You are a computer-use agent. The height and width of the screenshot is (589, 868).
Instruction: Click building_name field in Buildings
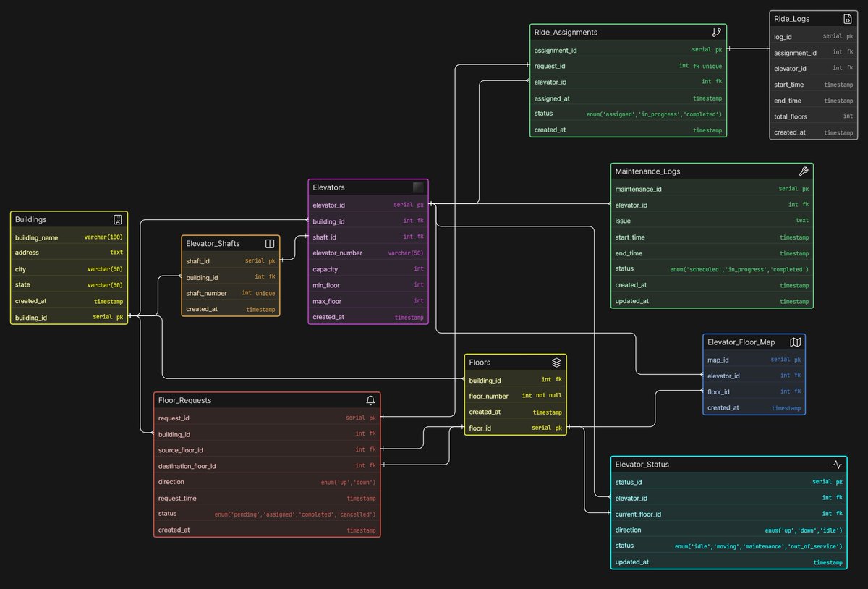(x=69, y=237)
